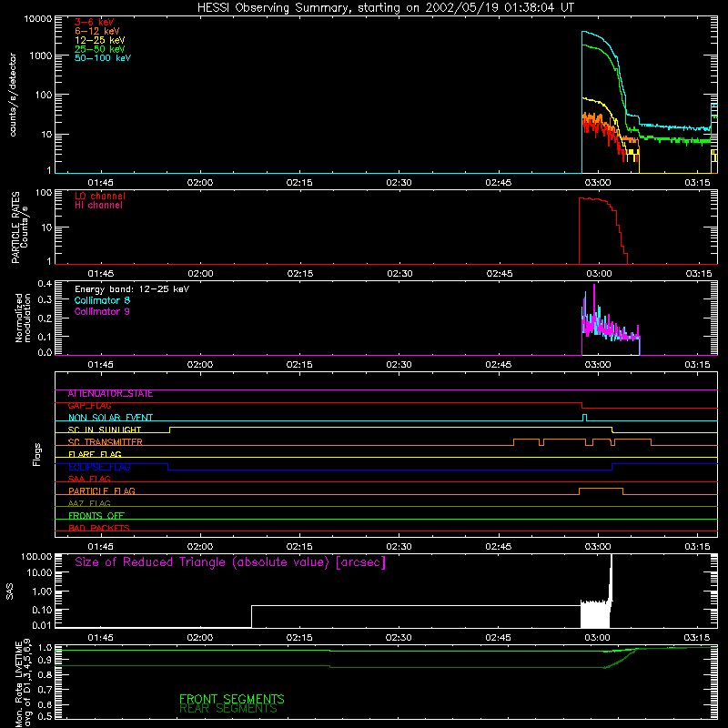Click the yellow 12-25 keV legend entry
The image size is (728, 728).
[100, 40]
